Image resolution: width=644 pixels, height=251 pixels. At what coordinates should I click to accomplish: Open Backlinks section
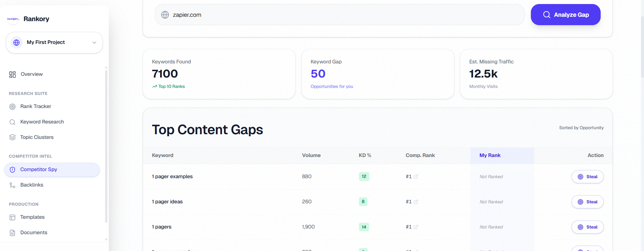point(32,185)
